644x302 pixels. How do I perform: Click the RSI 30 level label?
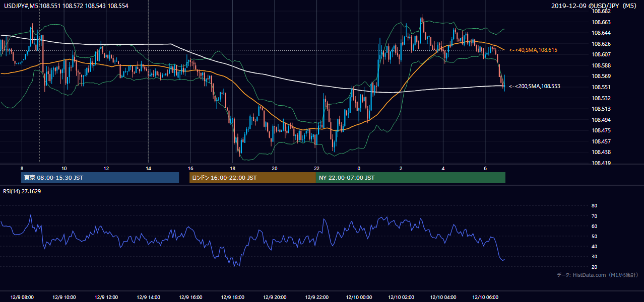tap(594, 257)
